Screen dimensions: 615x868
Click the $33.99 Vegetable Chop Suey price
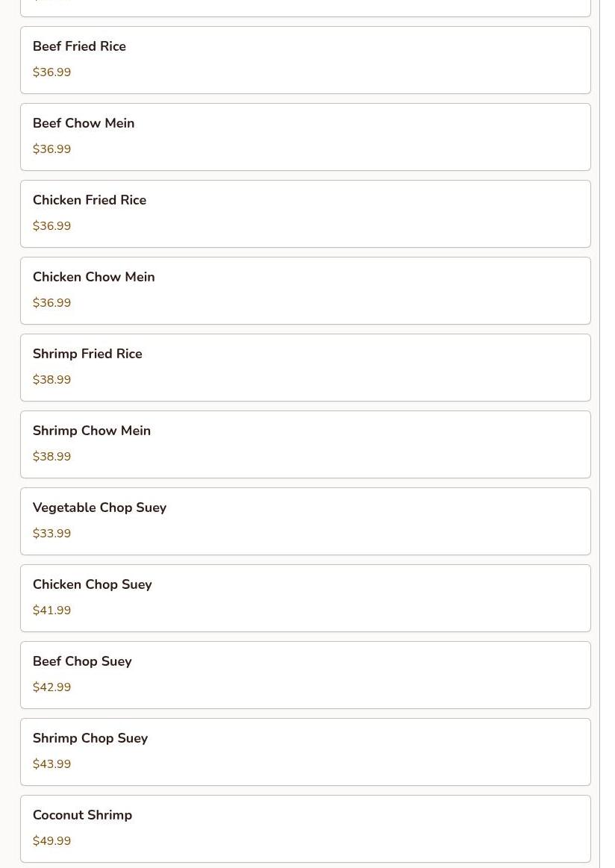point(51,534)
